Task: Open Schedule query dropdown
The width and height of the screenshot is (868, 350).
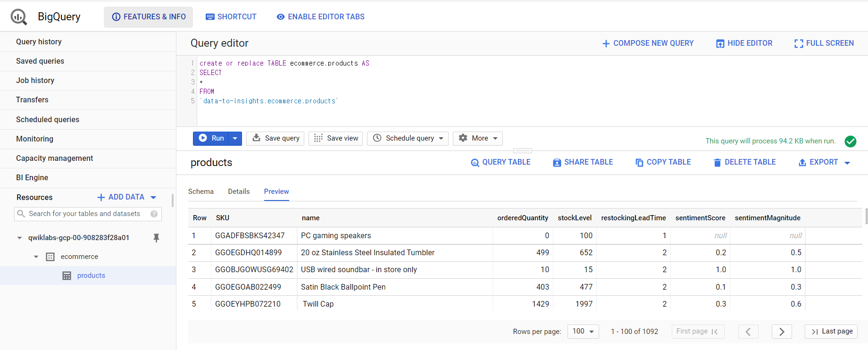Action: click(408, 138)
